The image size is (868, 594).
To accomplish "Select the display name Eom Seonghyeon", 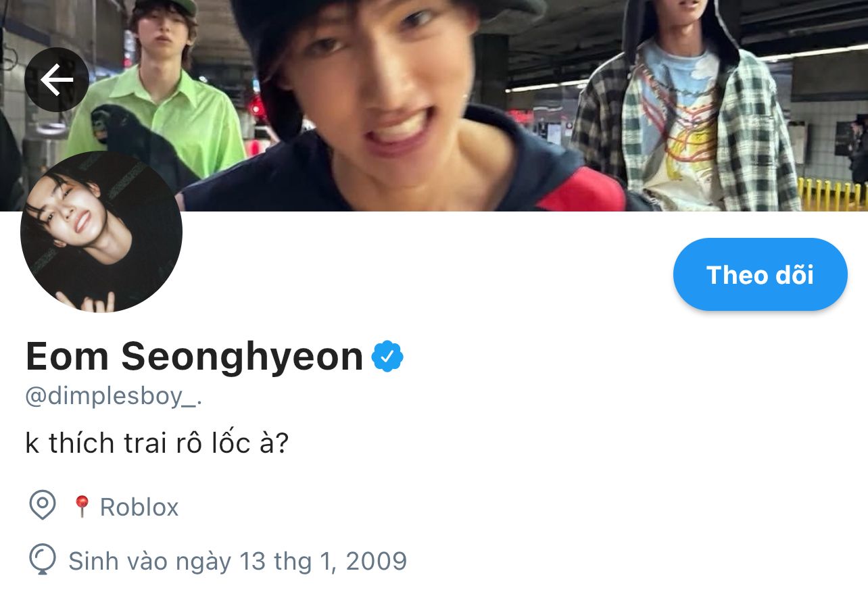I will point(195,357).
